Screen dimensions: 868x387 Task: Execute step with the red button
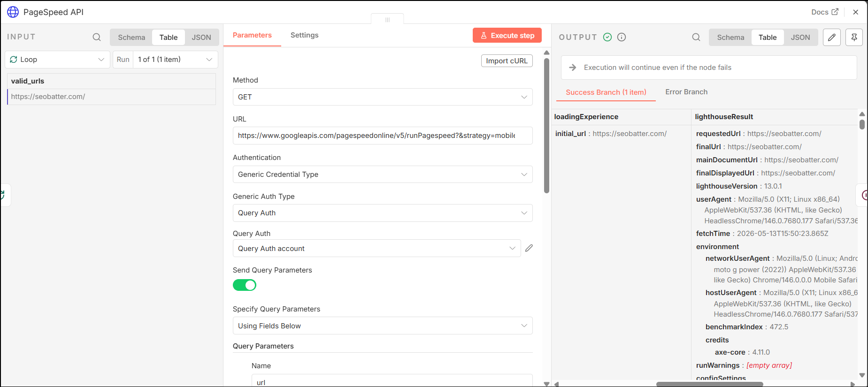point(507,36)
